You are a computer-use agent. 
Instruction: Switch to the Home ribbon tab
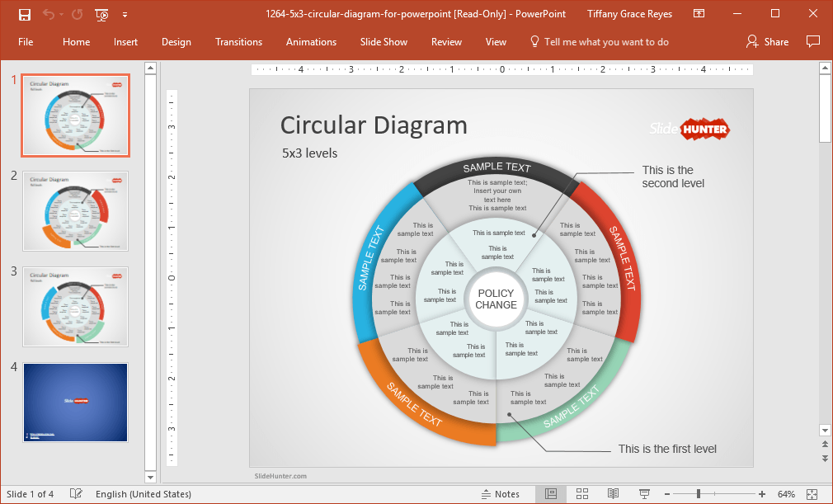point(76,42)
